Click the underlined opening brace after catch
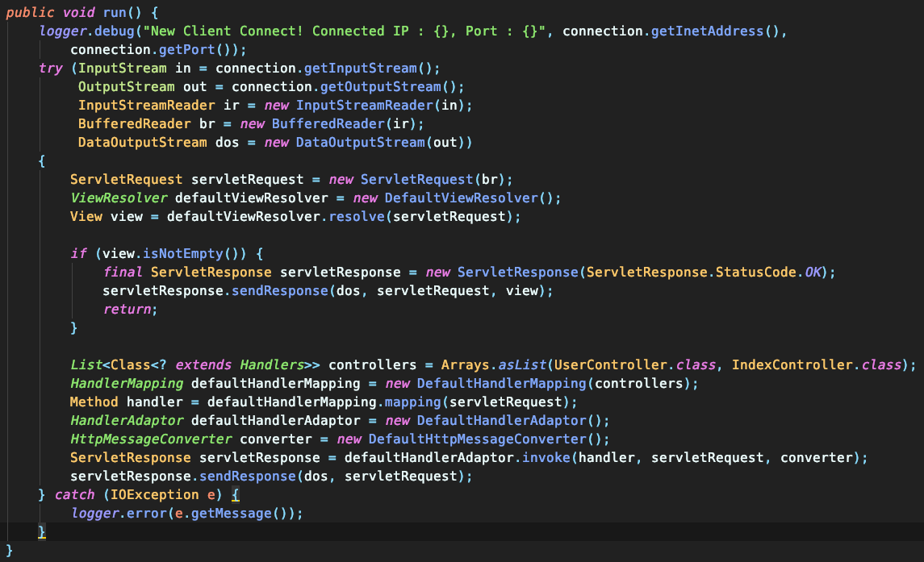924x562 pixels. click(235, 495)
